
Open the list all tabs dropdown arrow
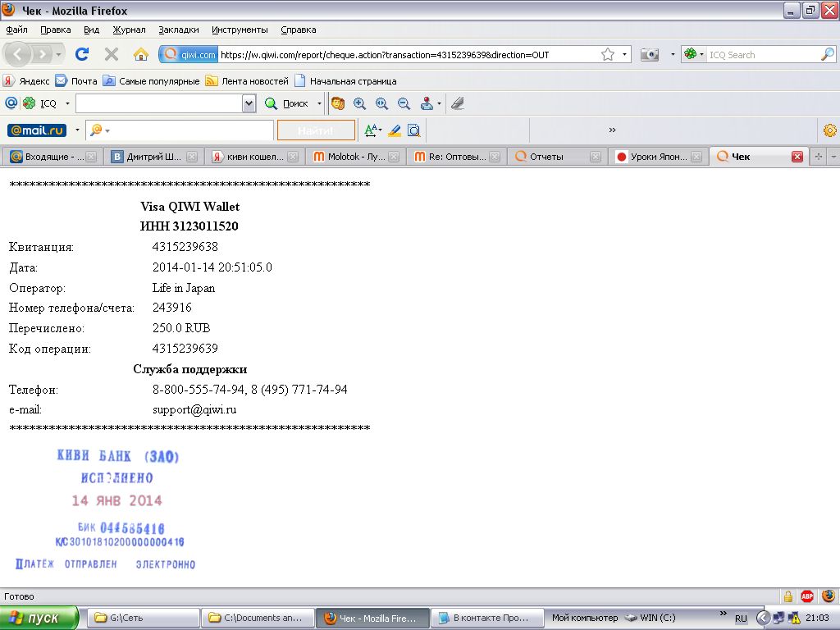tap(833, 157)
